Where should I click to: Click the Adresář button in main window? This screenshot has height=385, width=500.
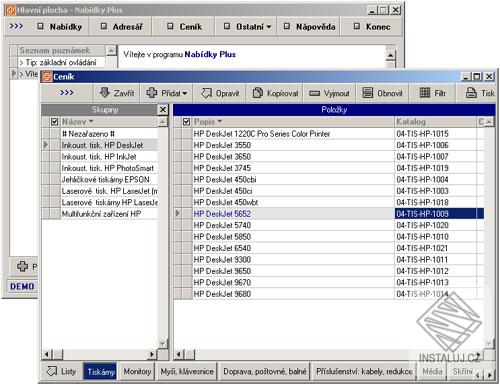click(121, 26)
